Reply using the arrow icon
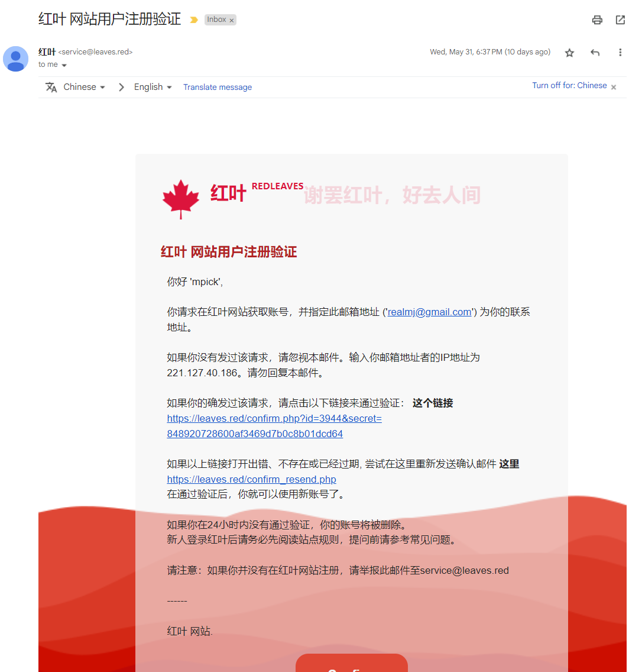 point(595,53)
